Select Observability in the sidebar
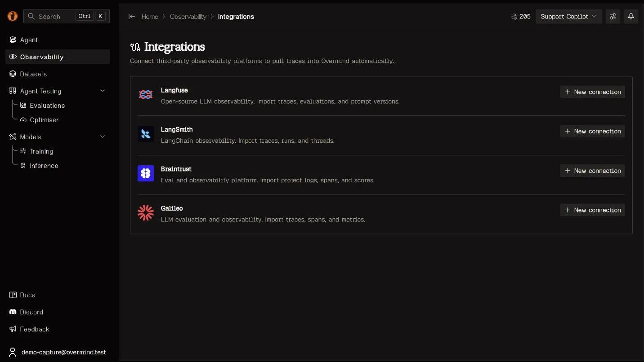This screenshot has width=644, height=362. (x=58, y=57)
